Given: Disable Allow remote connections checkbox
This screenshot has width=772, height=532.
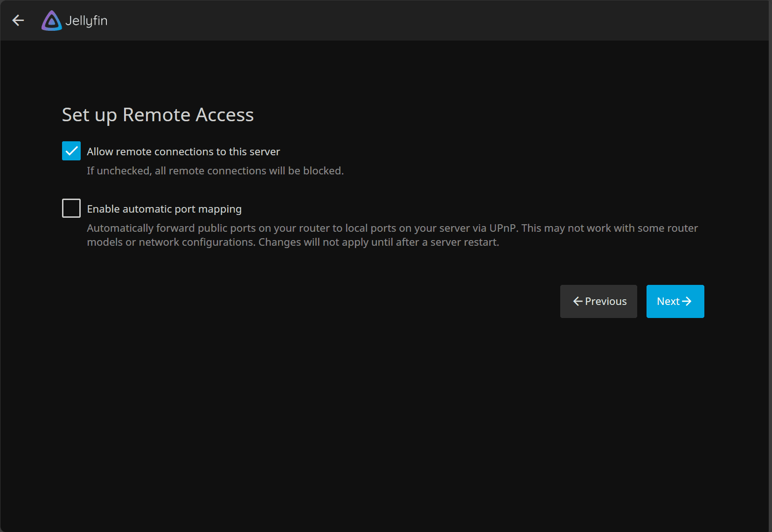Looking at the screenshot, I should point(71,151).
